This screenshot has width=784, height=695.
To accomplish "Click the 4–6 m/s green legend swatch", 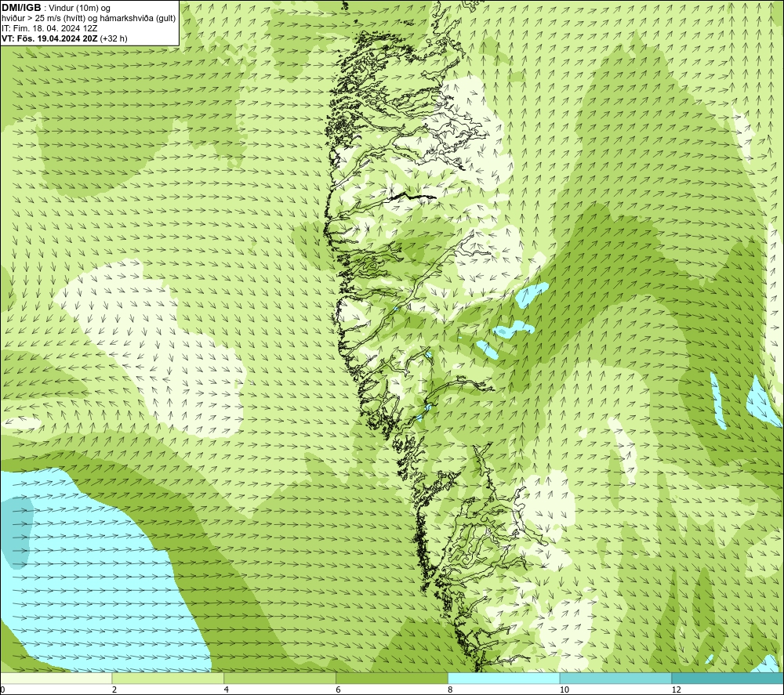I will pos(280,679).
